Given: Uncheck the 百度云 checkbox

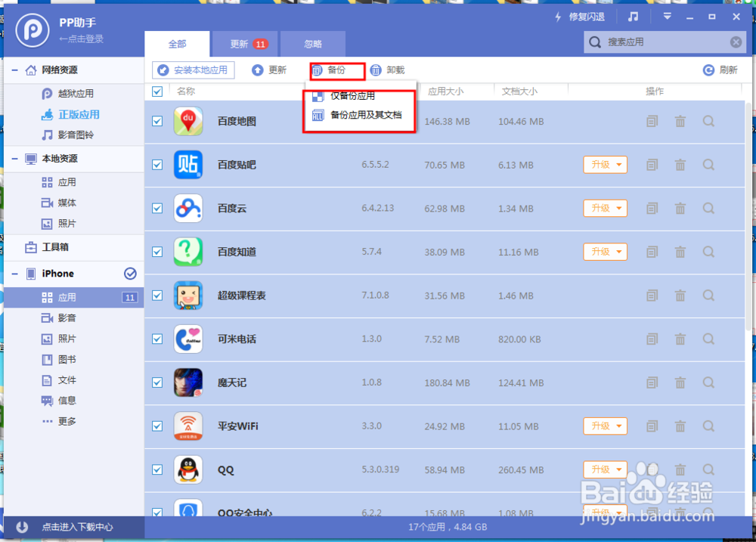Looking at the screenshot, I should tap(157, 209).
